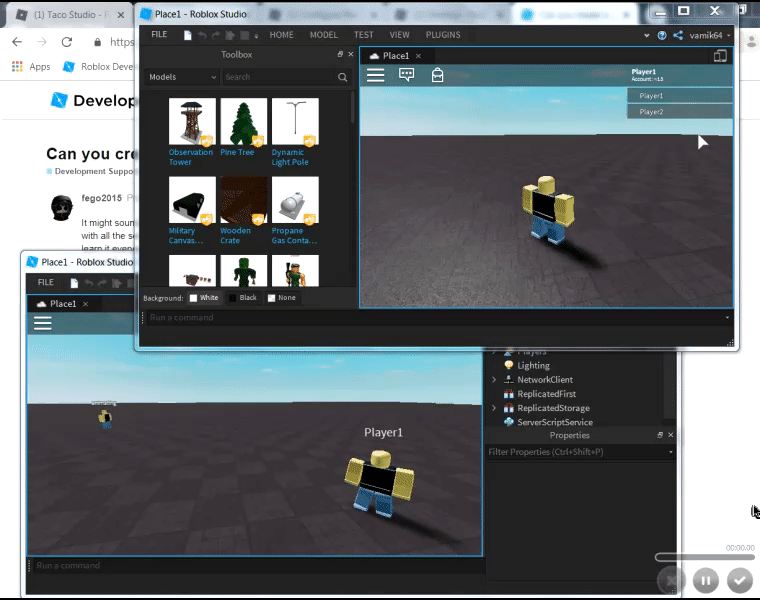The image size is (760, 600).
Task: Reload the browser page
Action: (67, 42)
